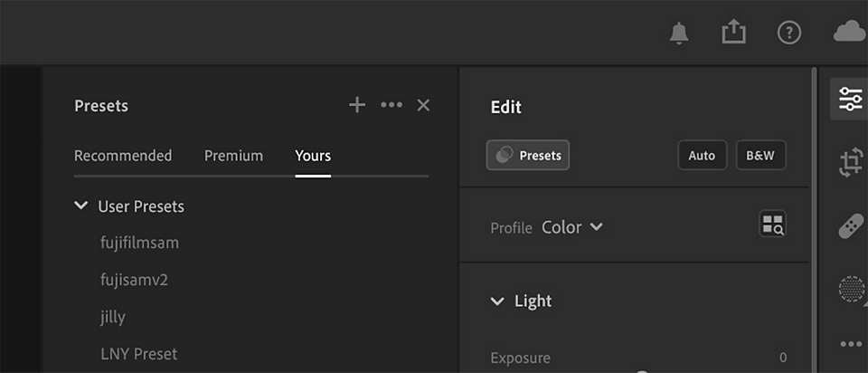Click the share export icon

pos(733,33)
